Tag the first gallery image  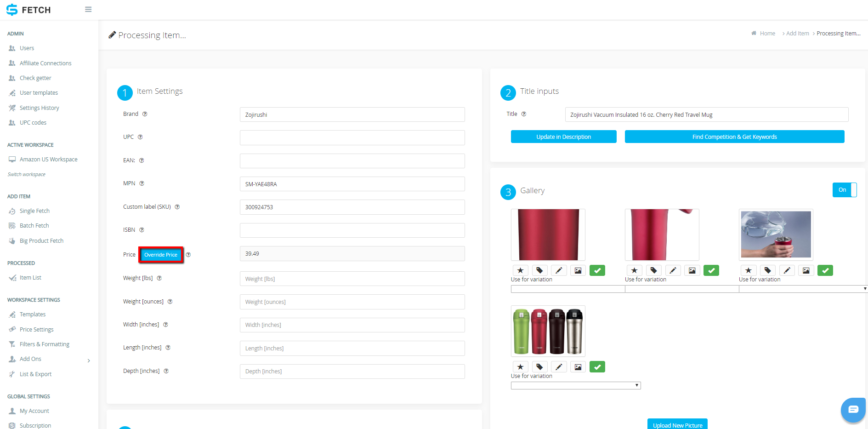(539, 270)
